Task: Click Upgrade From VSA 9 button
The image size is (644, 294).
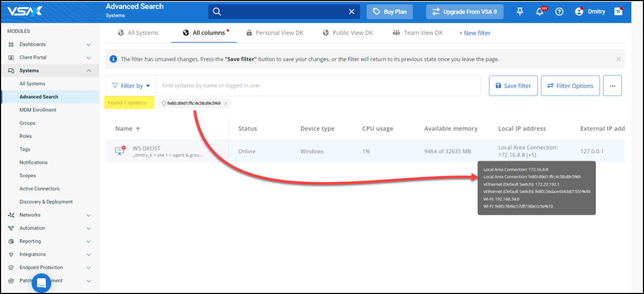Action: tap(464, 12)
